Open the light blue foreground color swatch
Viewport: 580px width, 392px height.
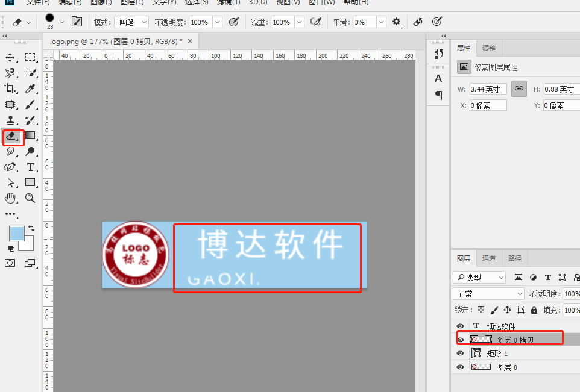coord(17,234)
